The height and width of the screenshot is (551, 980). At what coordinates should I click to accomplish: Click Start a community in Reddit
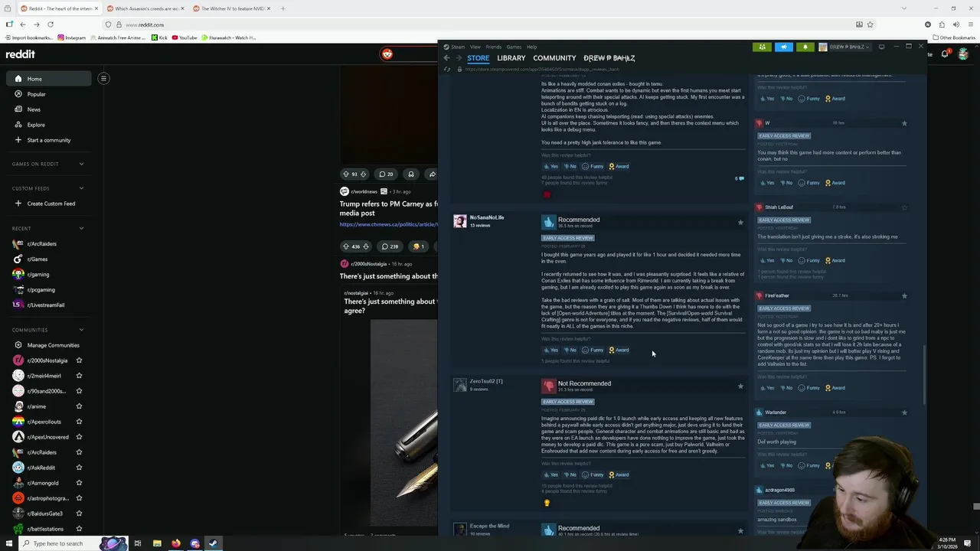coord(49,140)
